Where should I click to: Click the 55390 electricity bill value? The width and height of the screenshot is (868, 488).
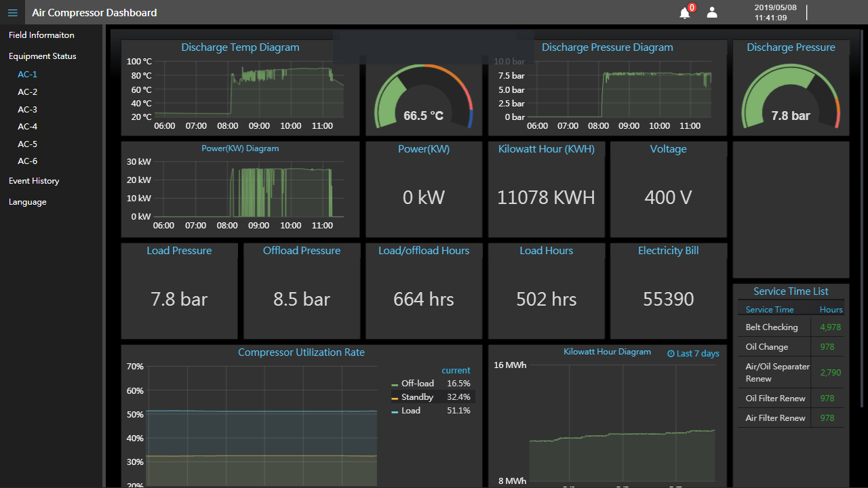(669, 299)
